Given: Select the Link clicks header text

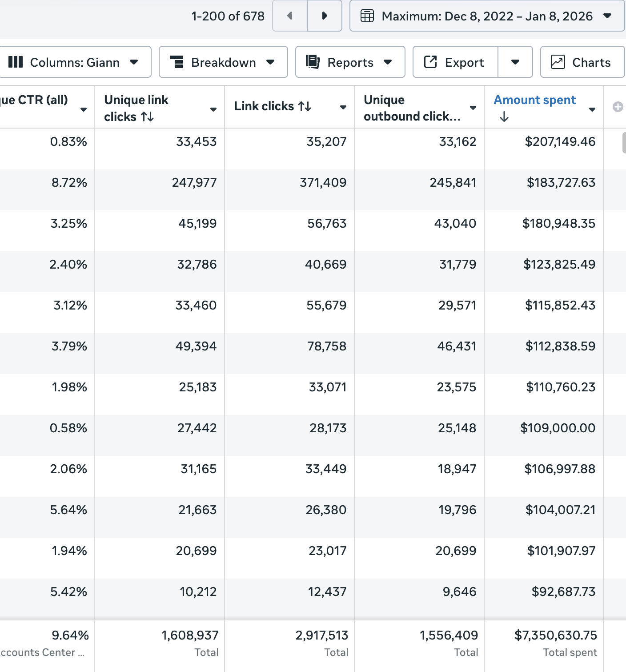Looking at the screenshot, I should [x=264, y=106].
